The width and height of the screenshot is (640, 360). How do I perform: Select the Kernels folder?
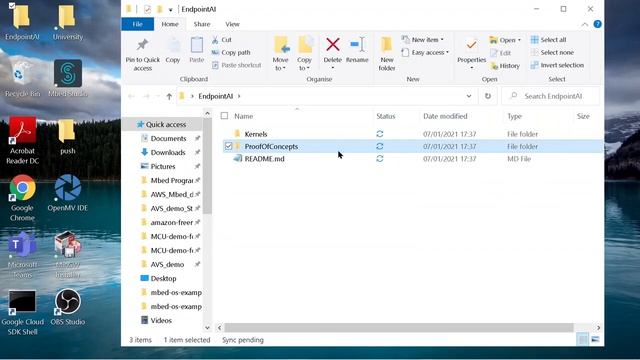tap(256, 134)
